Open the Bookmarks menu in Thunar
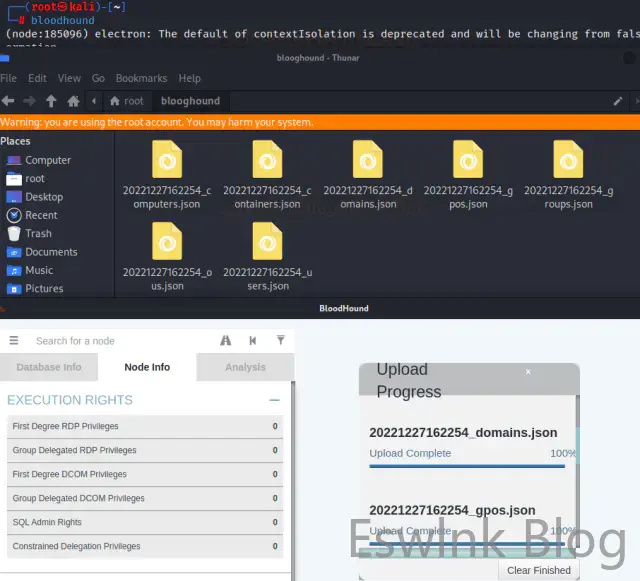This screenshot has width=640, height=581. [x=141, y=78]
